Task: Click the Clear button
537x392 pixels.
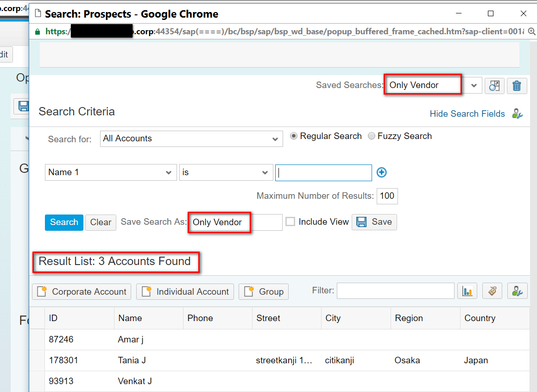Action: 101,222
